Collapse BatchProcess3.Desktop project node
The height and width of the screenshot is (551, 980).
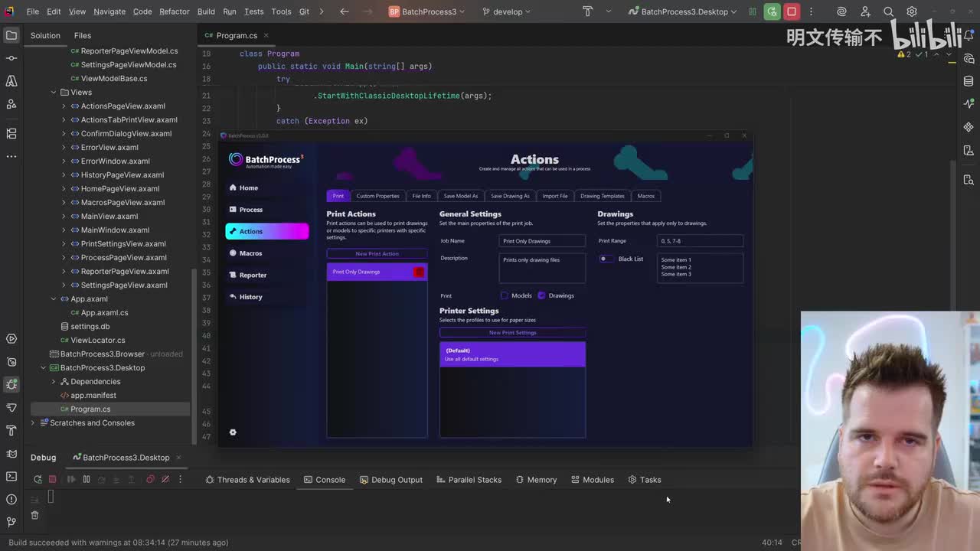coord(43,367)
